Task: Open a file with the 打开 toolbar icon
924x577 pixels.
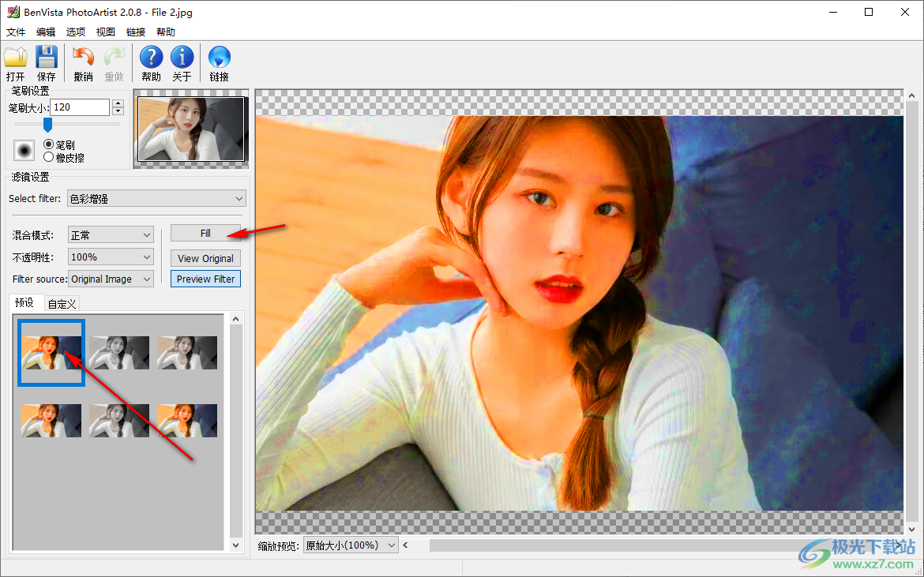Action: click(15, 64)
